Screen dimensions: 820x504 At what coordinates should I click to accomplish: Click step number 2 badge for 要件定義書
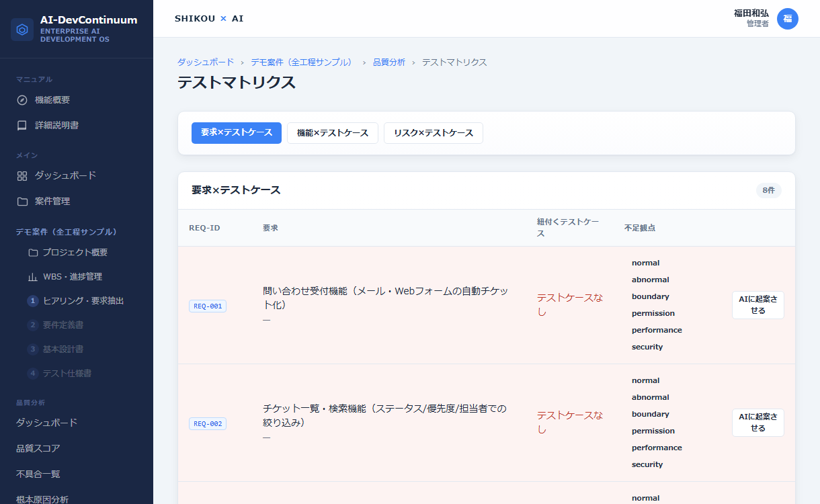click(32, 325)
